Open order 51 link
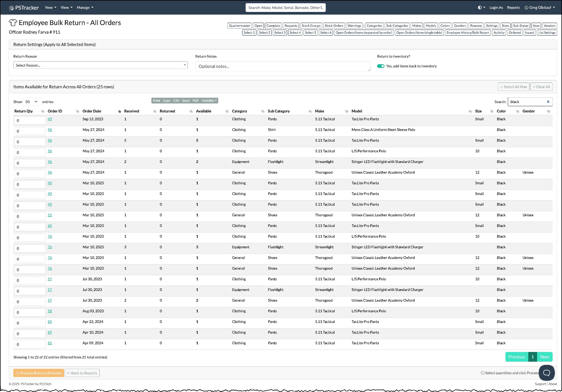 pyautogui.click(x=50, y=215)
